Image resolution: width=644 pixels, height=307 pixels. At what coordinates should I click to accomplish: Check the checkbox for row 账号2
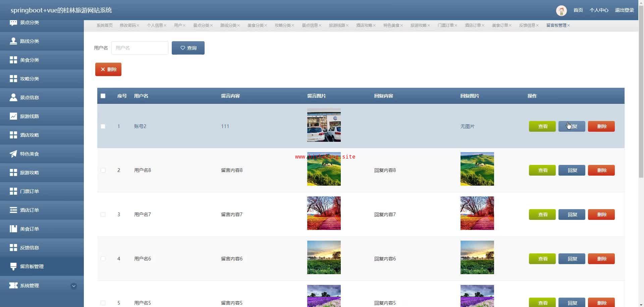pos(103,126)
